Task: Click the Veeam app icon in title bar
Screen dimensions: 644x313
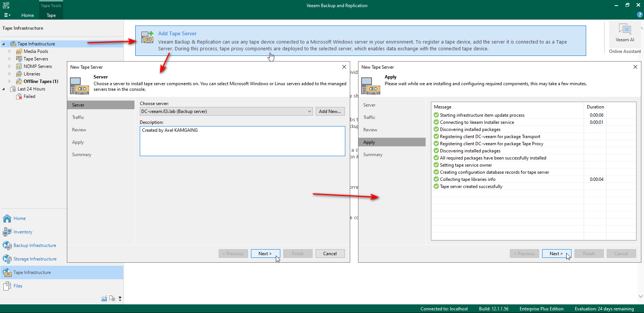Action: coord(6,5)
